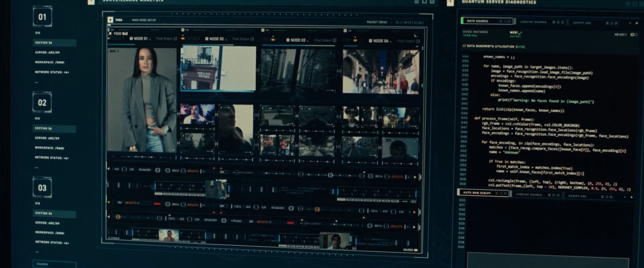Expand the THEA main node setup dropdown
Image resolution: width=644 pixels, height=268 pixels.
[x=110, y=20]
